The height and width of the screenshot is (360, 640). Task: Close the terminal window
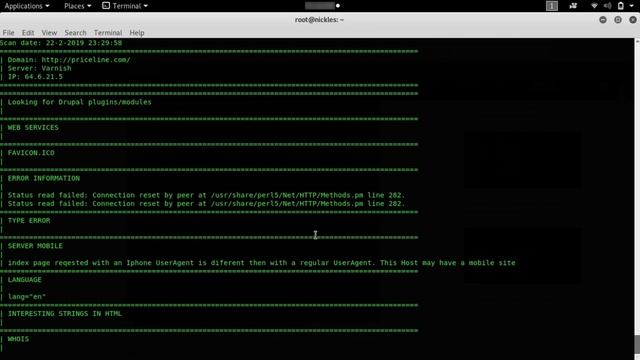coord(633,20)
